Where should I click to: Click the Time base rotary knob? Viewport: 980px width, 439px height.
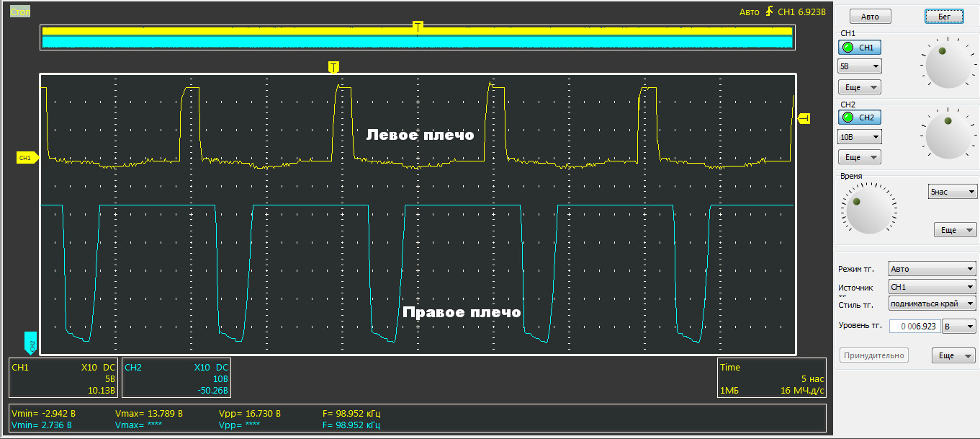[x=869, y=207]
